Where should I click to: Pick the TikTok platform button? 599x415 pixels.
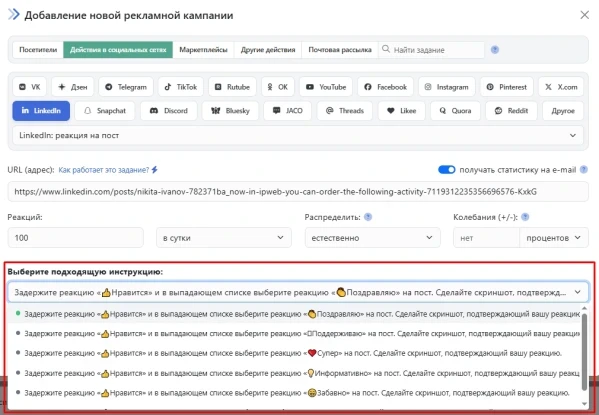[x=181, y=87]
